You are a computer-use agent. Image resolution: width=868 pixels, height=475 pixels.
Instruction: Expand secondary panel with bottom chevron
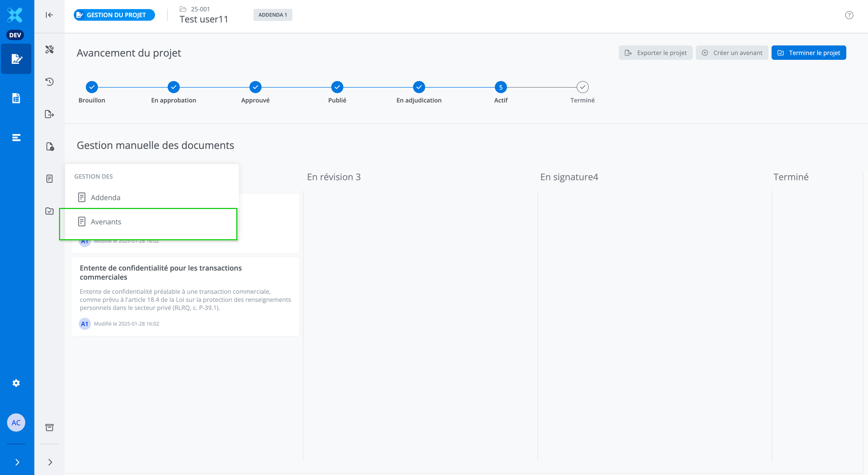click(x=50, y=462)
